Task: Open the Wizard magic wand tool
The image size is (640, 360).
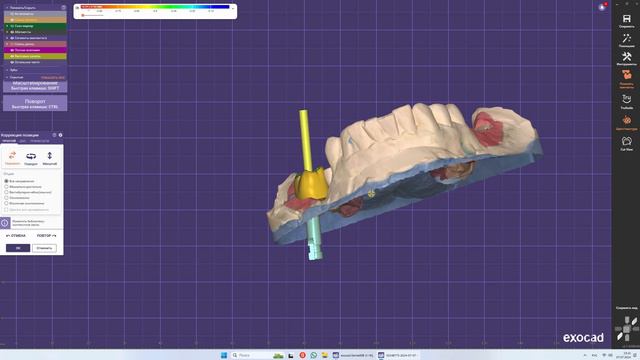Action: click(x=627, y=38)
